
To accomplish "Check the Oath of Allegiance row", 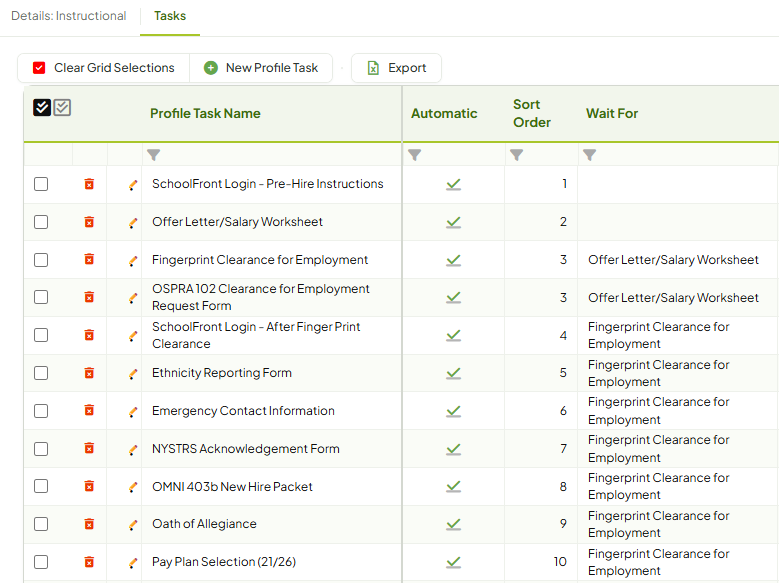I will 41,524.
